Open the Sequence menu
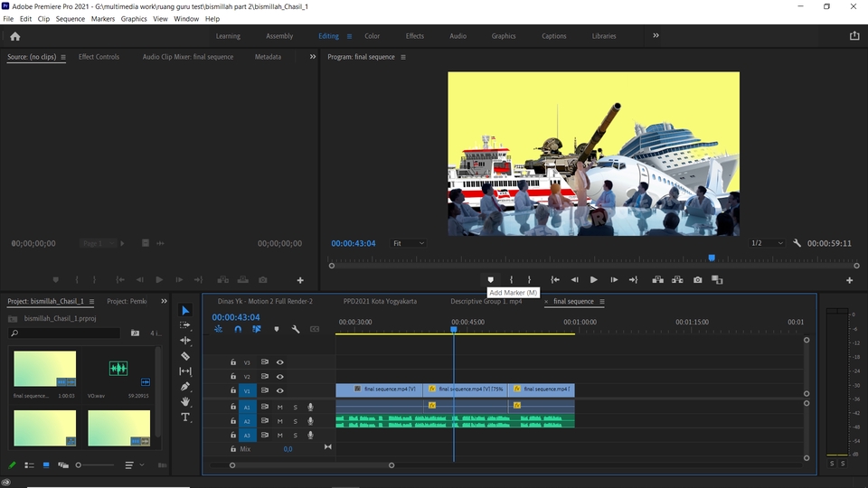 point(71,19)
